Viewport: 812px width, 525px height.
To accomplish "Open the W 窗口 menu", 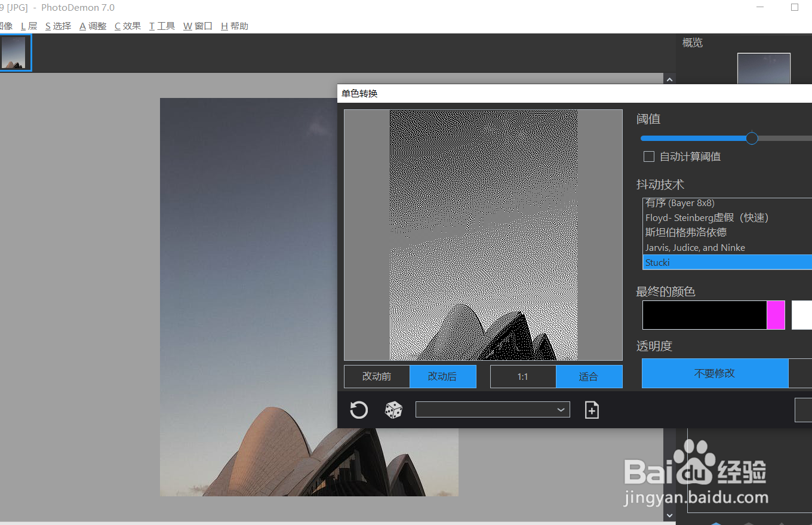I will [x=198, y=26].
